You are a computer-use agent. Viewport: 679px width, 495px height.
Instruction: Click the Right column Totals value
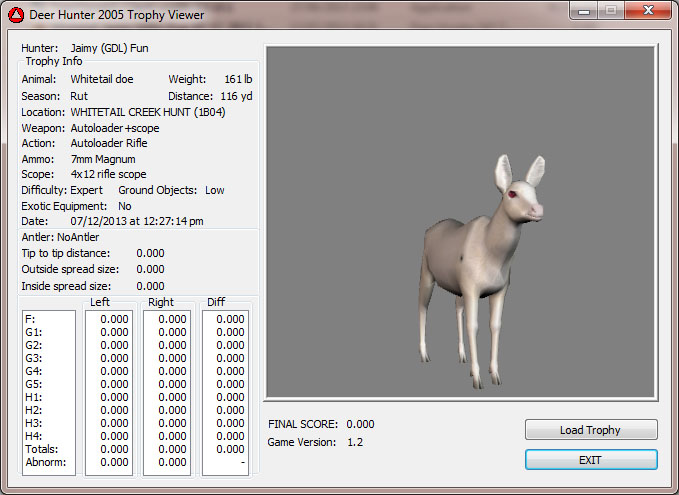point(173,449)
